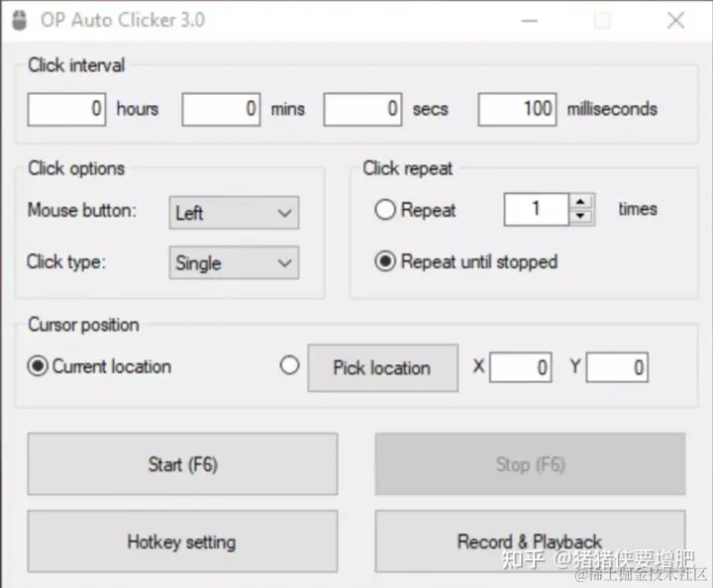This screenshot has height=588, width=713.
Task: Click the 'Click repeat' group label
Action: [407, 168]
